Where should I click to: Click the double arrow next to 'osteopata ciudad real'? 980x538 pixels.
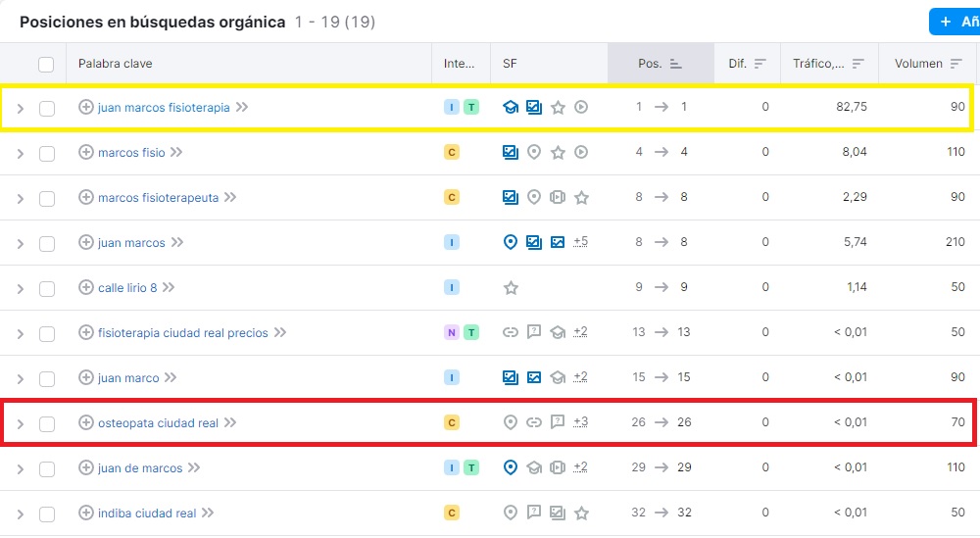pyautogui.click(x=230, y=423)
